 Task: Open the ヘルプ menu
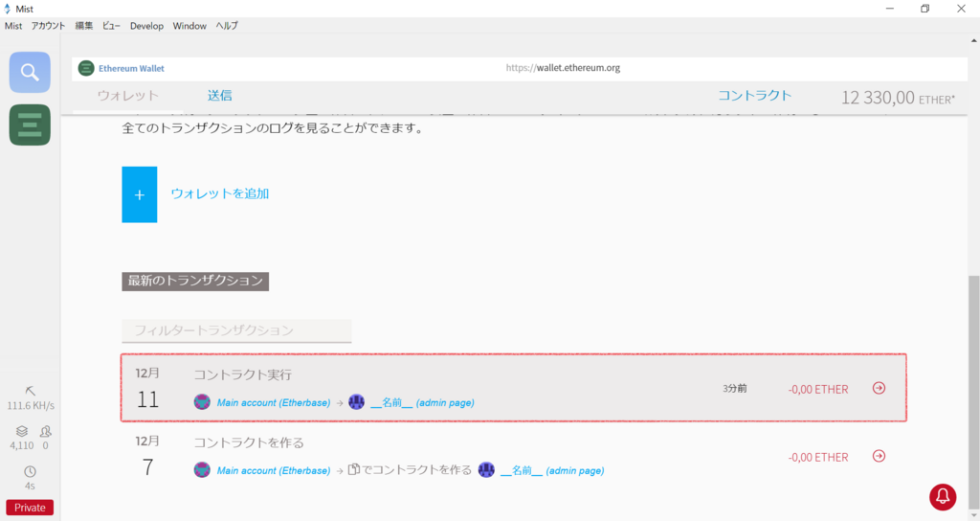[227, 26]
